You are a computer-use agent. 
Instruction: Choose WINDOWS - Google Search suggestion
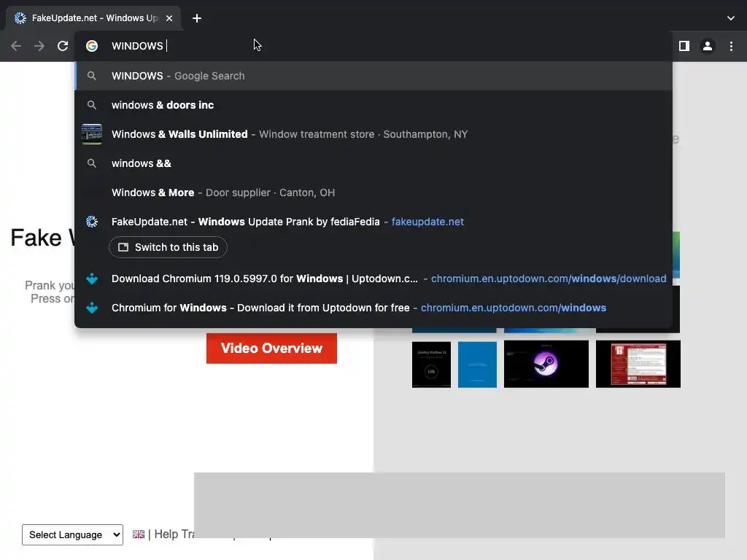point(373,76)
